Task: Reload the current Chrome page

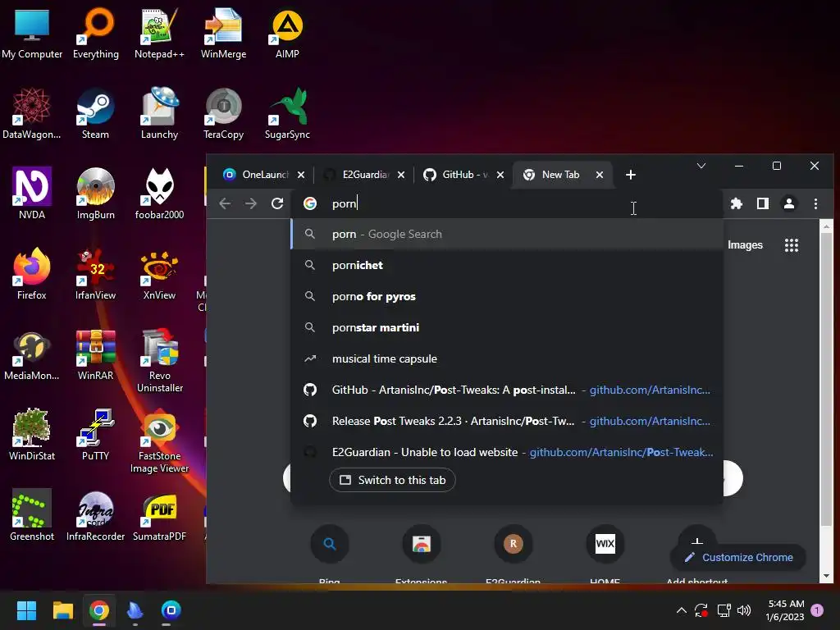Action: tap(277, 203)
